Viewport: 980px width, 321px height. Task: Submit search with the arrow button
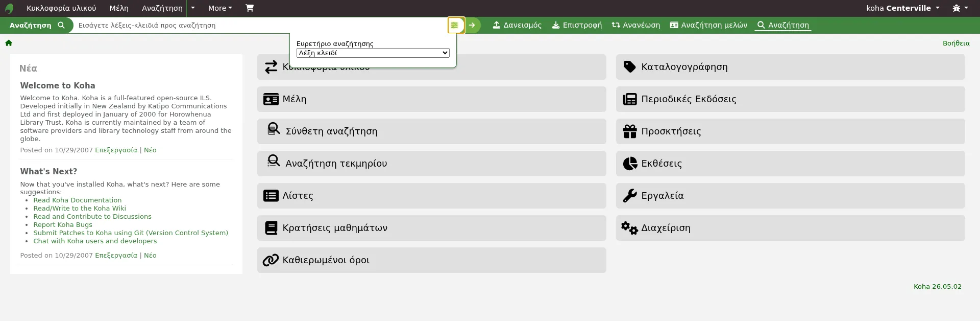coord(472,25)
